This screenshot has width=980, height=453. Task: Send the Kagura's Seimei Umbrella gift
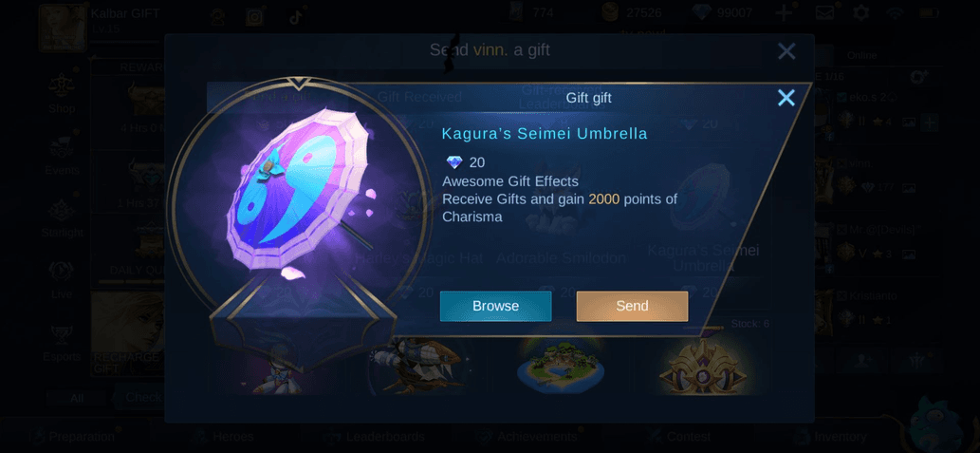(632, 306)
